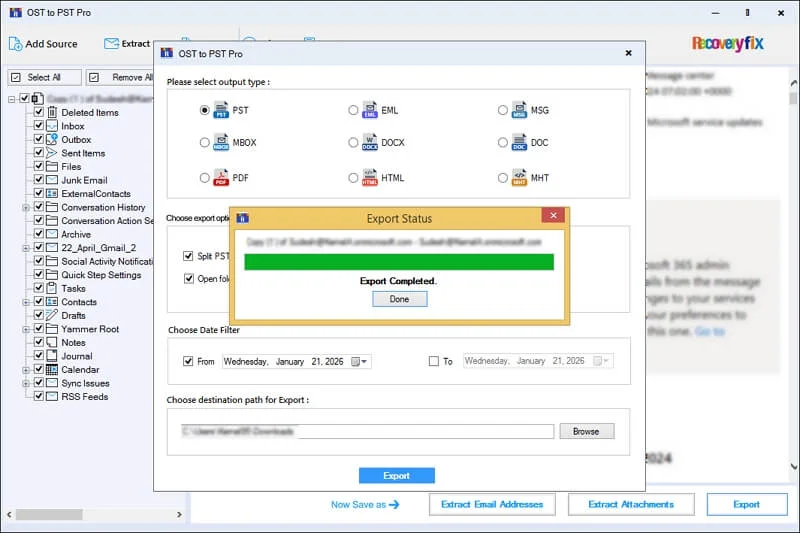Screen dimensions: 800x533
Task: Collapse the Contacts folder tree node
Action: (x=25, y=302)
